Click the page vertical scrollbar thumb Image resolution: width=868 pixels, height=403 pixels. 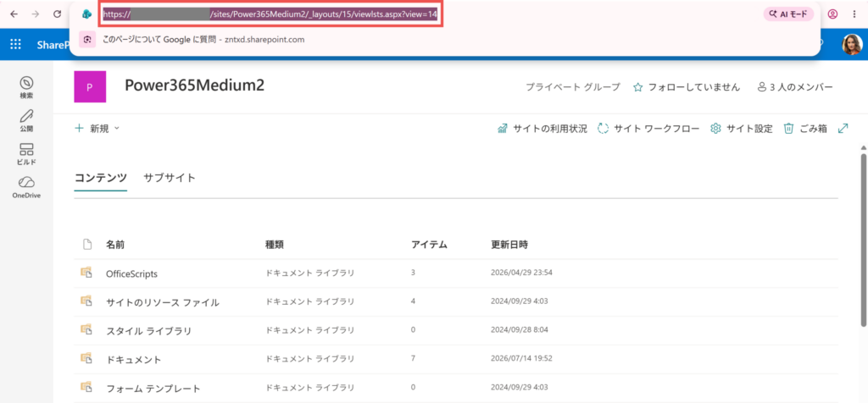(863, 240)
